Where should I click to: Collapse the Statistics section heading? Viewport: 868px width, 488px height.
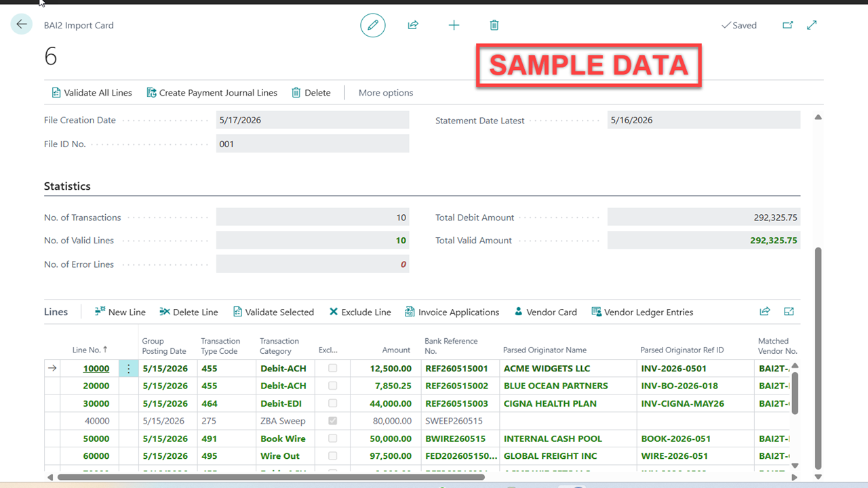click(67, 186)
